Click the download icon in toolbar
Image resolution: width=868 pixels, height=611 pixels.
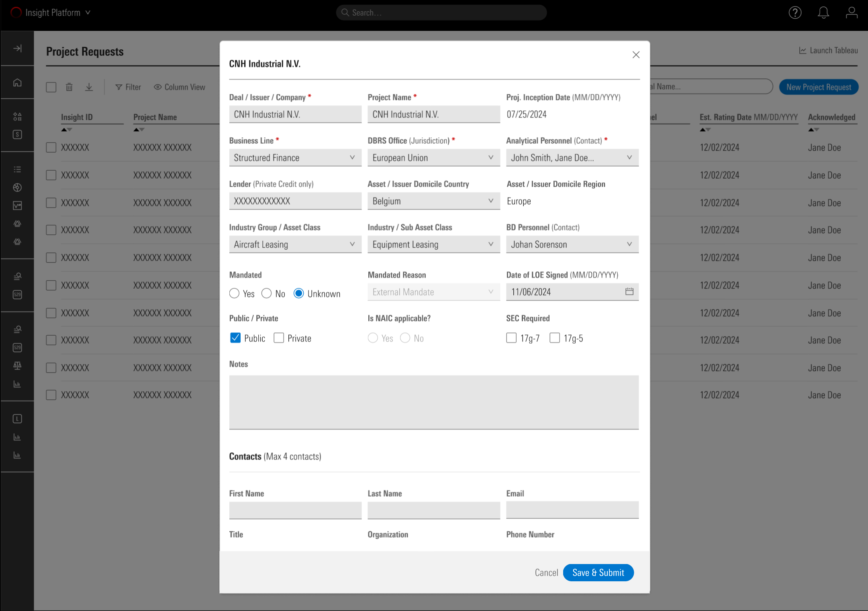pyautogui.click(x=89, y=87)
